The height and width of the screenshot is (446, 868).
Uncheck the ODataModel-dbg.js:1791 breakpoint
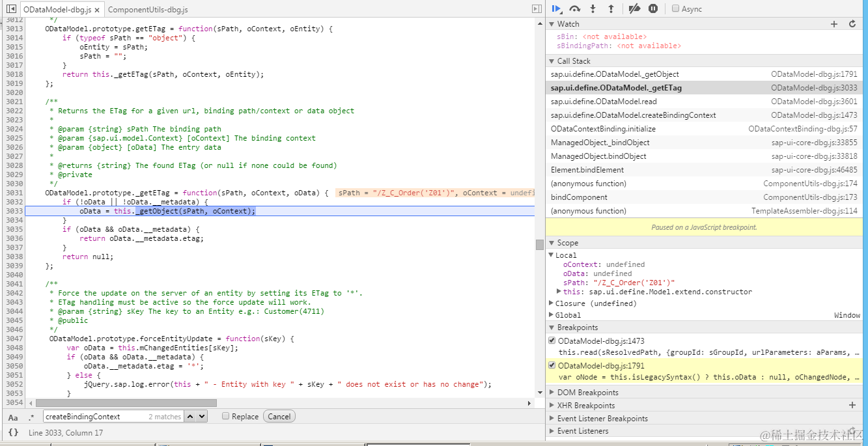(x=552, y=365)
